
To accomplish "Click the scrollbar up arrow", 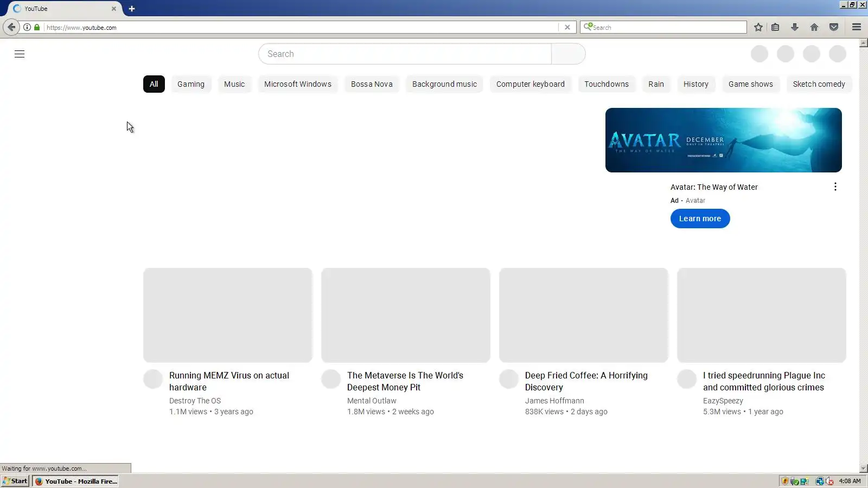I will coord(864,42).
